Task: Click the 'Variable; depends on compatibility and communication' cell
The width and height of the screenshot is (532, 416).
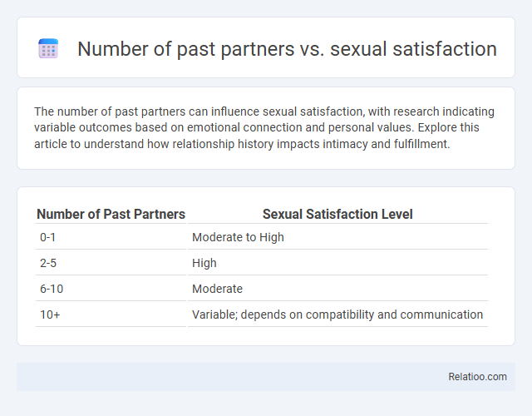Action: (337, 314)
